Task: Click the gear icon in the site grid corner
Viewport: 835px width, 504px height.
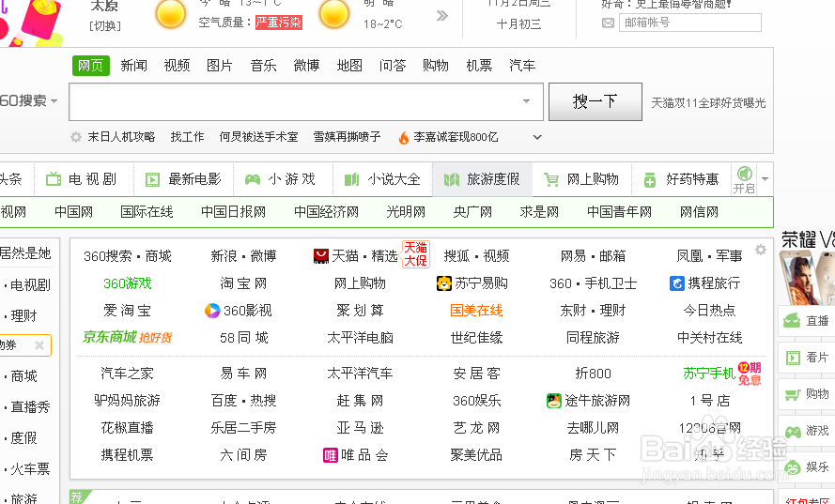Action: 761,250
